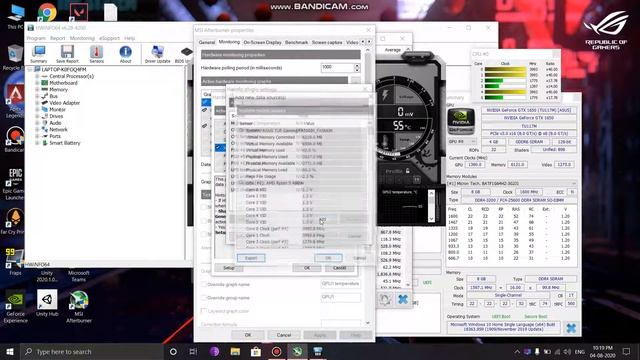Open Microsoft Store from the taskbar

[256, 351]
